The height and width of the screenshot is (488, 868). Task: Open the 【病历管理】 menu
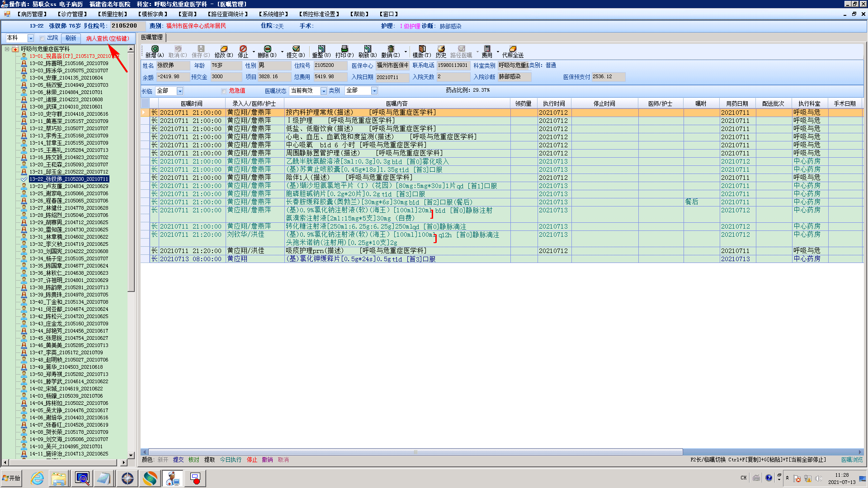pyautogui.click(x=32, y=14)
